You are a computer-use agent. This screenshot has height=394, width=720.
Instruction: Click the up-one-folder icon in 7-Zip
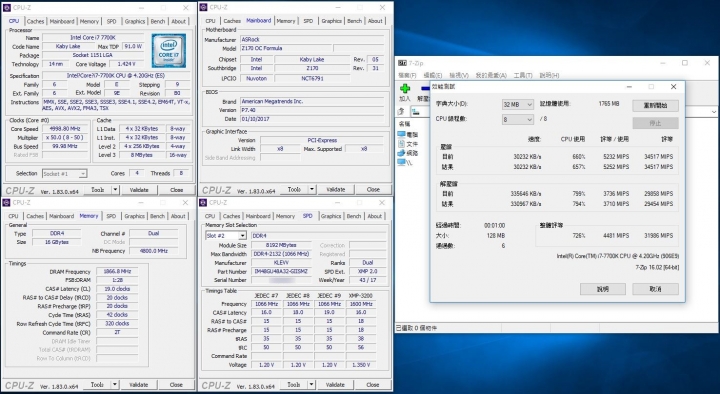(x=401, y=111)
